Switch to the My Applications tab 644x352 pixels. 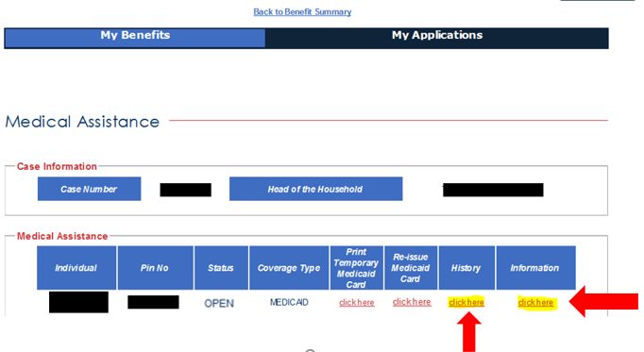coord(437,38)
